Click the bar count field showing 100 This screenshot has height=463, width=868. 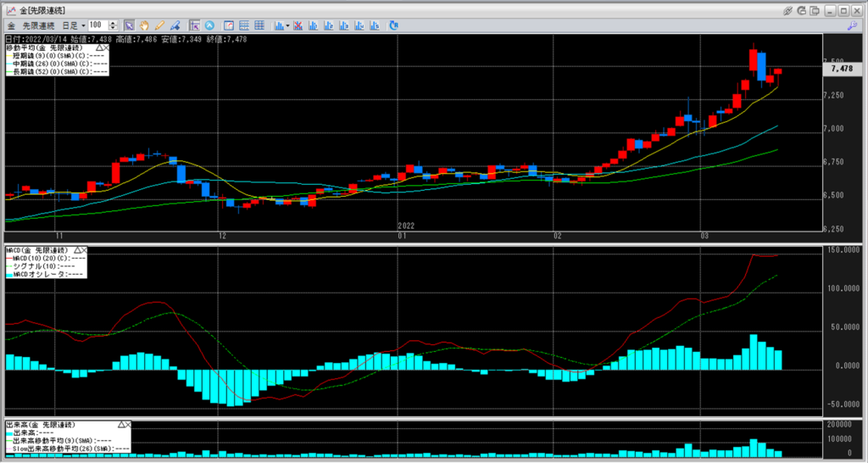[x=97, y=25]
